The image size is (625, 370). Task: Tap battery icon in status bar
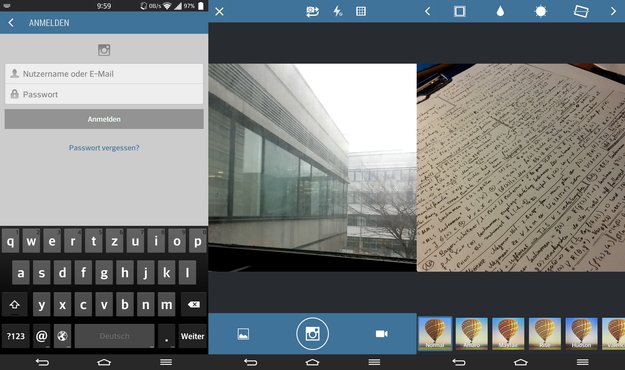tap(201, 6)
